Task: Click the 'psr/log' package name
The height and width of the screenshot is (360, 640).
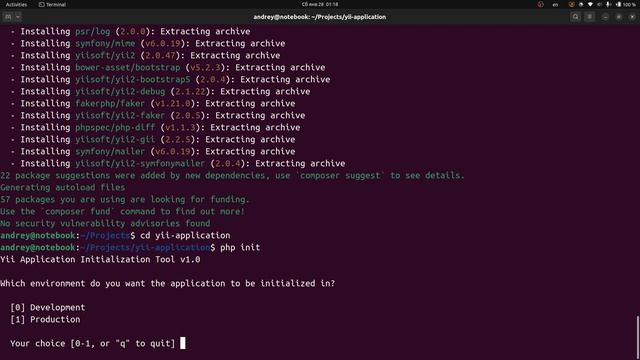Action: coord(93,31)
